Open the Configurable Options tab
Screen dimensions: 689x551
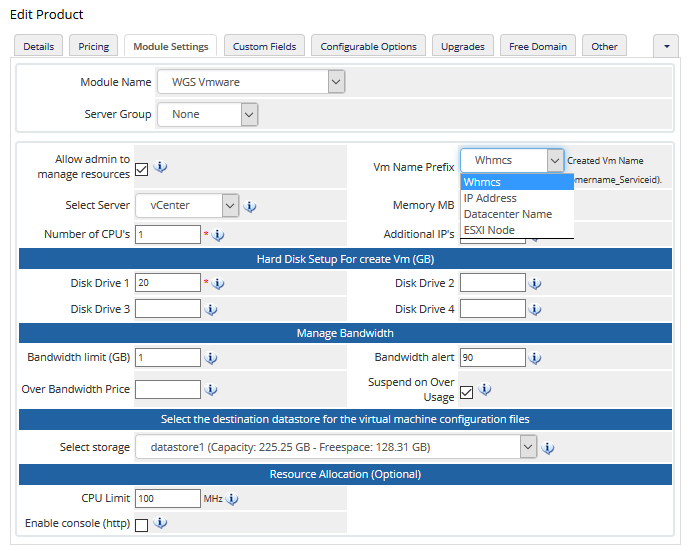coord(370,46)
